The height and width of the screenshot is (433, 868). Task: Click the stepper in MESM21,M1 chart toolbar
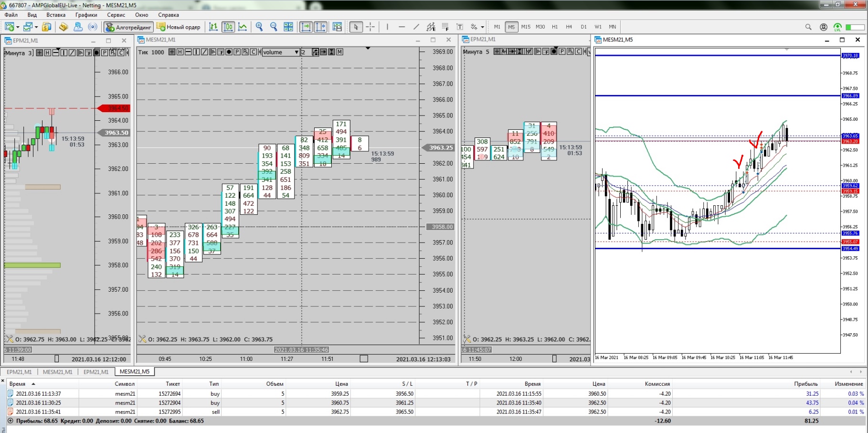(316, 52)
